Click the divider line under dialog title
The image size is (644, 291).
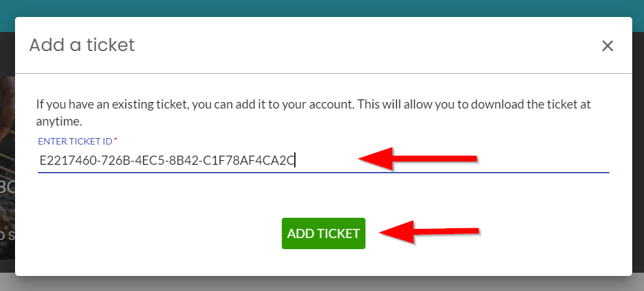click(x=323, y=74)
